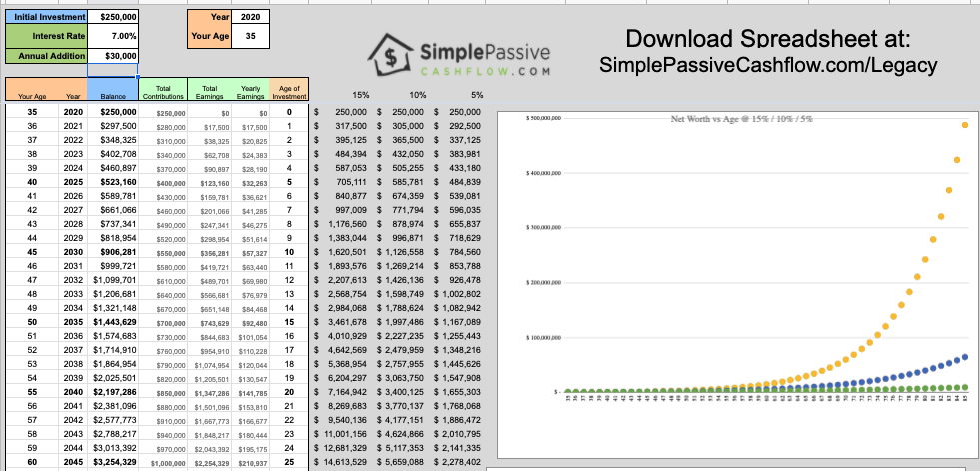Viewport: 980px width, 471px height.
Task: Click the last blue data point in chart
Action: click(x=966, y=357)
